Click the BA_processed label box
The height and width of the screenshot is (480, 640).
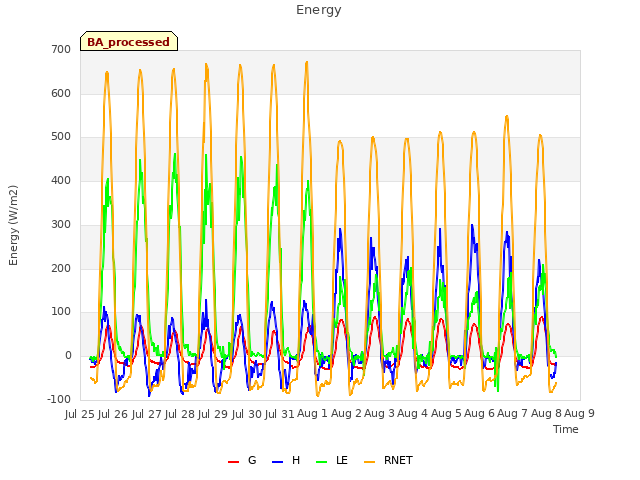coord(129,41)
